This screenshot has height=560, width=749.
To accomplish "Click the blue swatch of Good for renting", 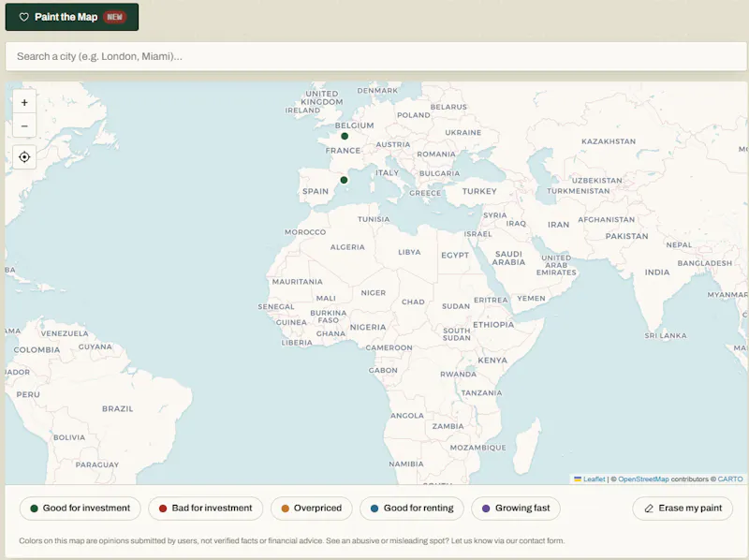I will tap(374, 508).
